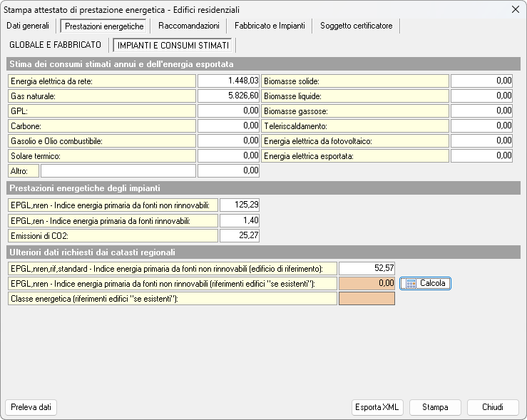Click the Emissioni di CO2 value field
The width and height of the screenshot is (527, 420).
pyautogui.click(x=240, y=236)
